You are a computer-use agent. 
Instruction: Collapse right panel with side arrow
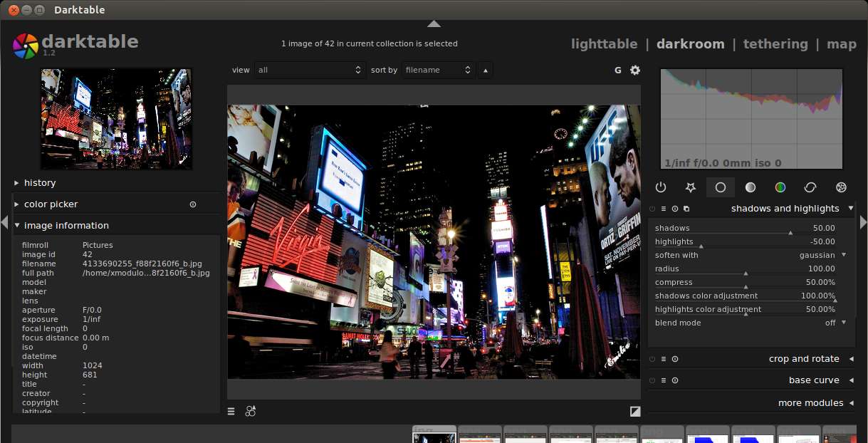[864, 223]
